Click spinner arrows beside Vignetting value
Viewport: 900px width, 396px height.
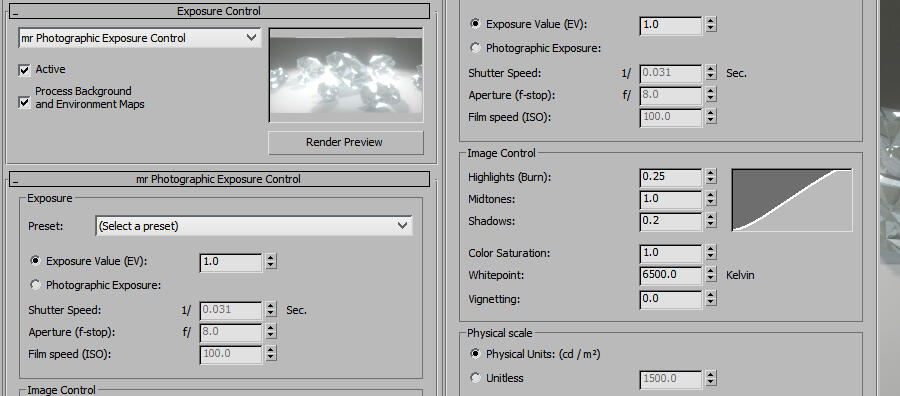pos(711,299)
